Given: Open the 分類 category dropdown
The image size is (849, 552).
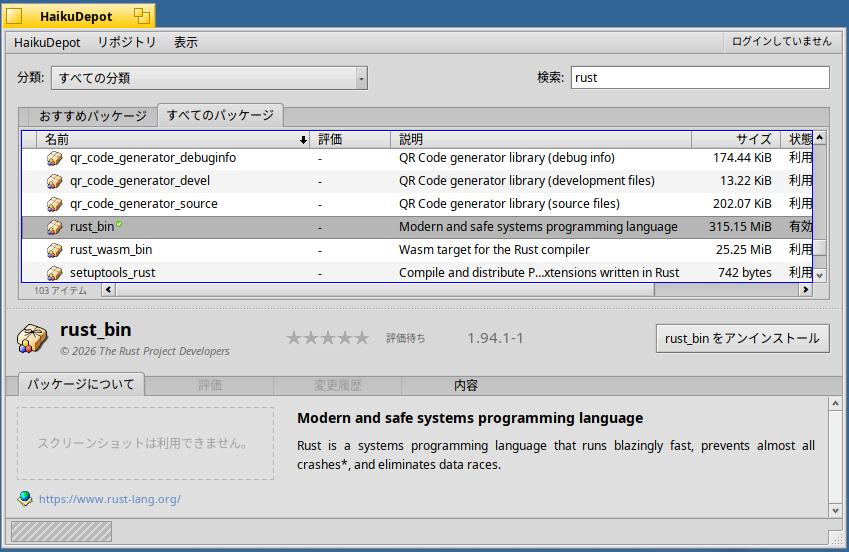Looking at the screenshot, I should point(210,78).
